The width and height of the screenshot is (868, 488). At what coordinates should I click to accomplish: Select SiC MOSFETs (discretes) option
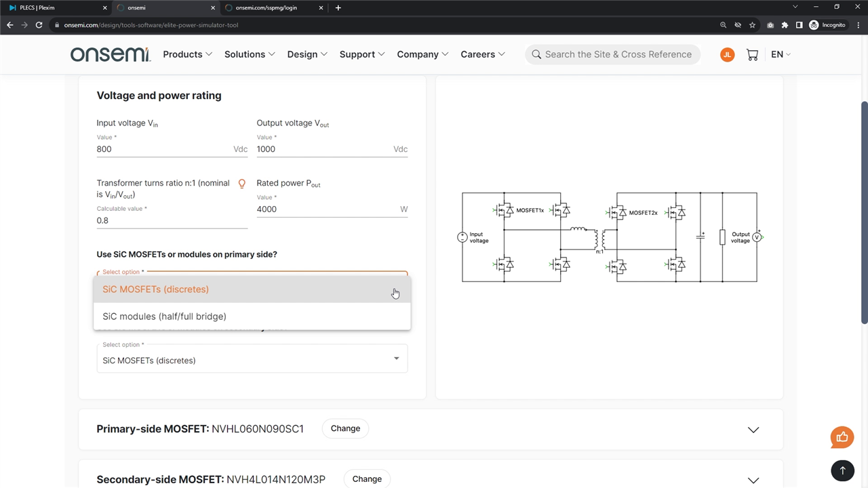point(252,289)
